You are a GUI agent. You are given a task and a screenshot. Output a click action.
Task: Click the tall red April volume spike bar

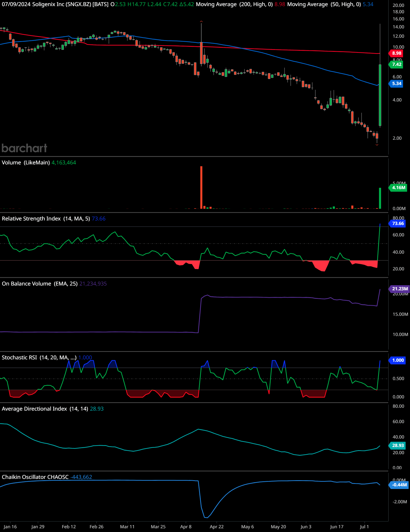[x=201, y=187]
